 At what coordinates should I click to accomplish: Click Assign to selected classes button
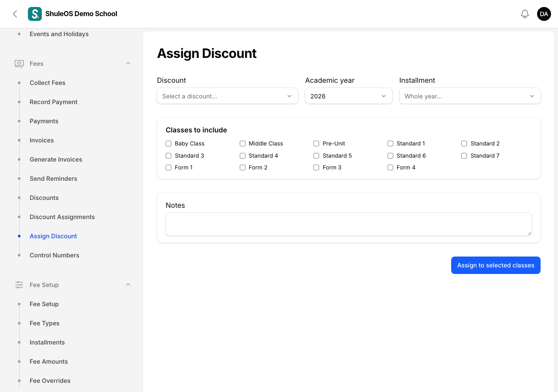click(496, 265)
